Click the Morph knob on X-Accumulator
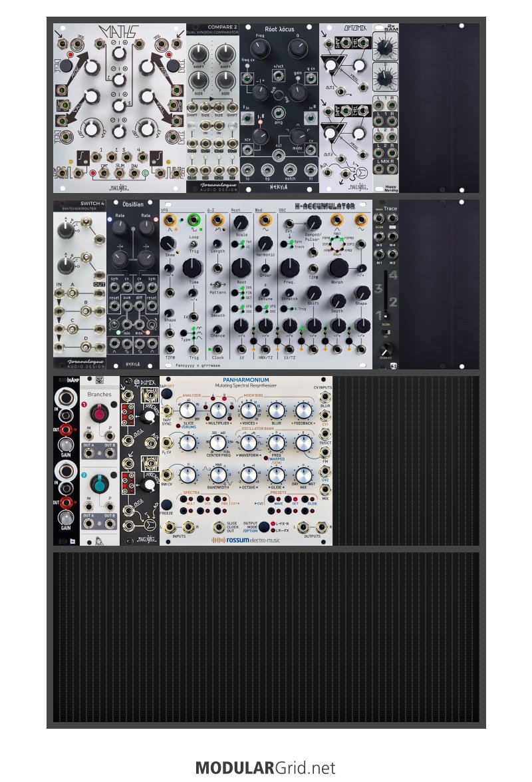The image size is (532, 782). coord(338,268)
